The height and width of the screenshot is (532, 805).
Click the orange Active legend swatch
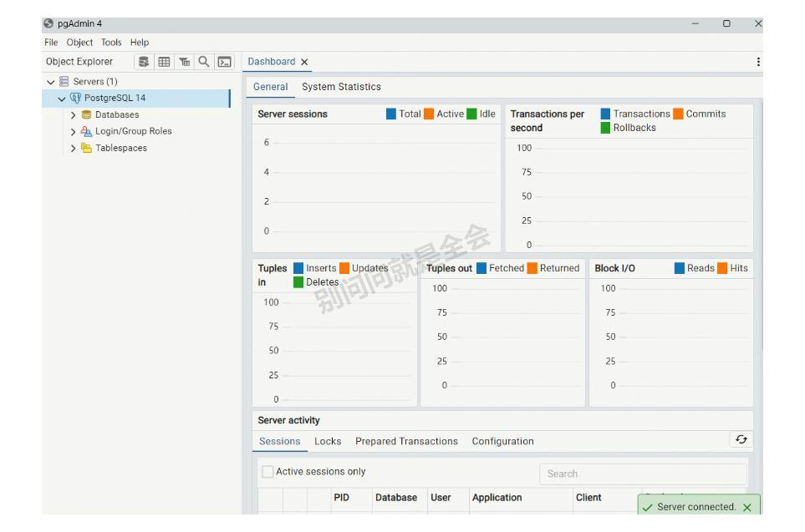tap(429, 114)
